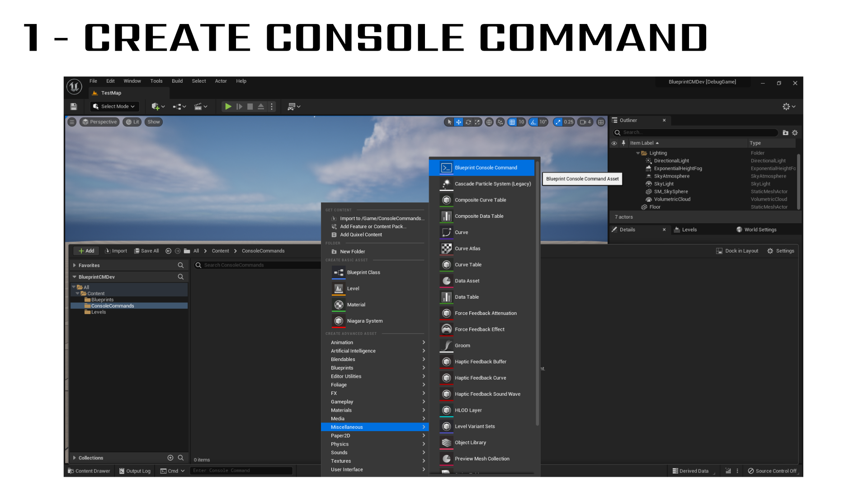Select the Select Mode tool
The height and width of the screenshot is (488, 868).
pos(114,106)
